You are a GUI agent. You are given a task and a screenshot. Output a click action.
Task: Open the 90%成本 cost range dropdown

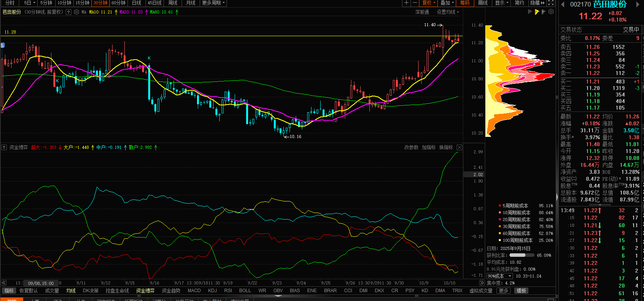coord(500,276)
